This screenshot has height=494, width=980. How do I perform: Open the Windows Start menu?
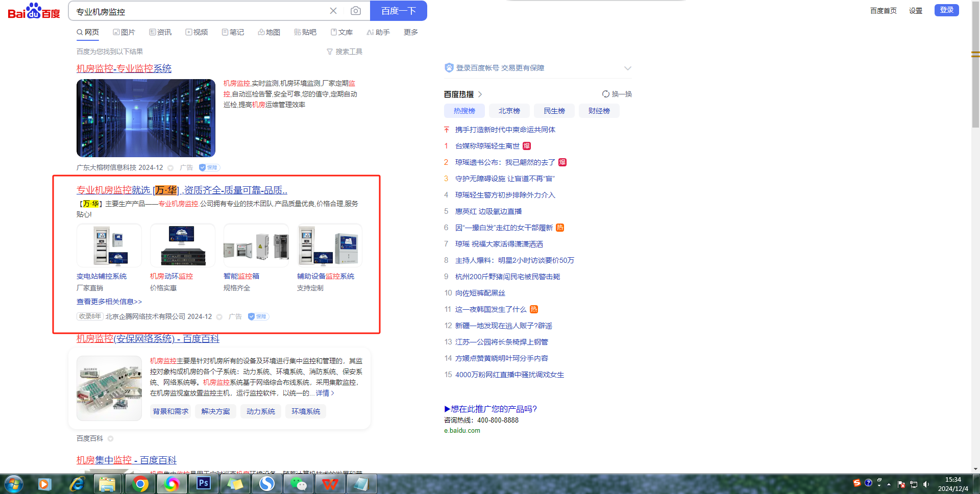(14, 484)
